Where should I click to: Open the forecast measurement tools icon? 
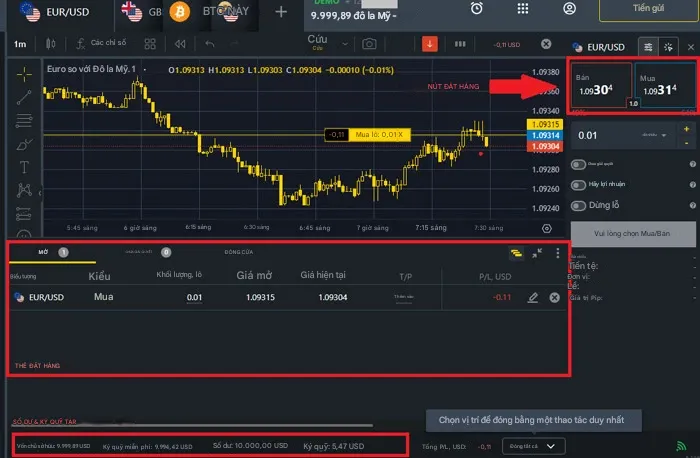(24, 213)
